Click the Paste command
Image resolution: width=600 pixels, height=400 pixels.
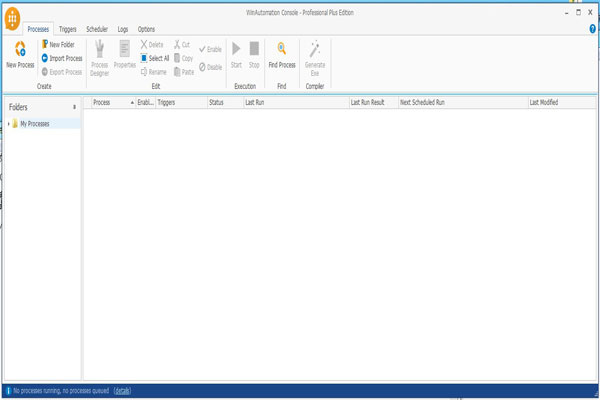(184, 72)
